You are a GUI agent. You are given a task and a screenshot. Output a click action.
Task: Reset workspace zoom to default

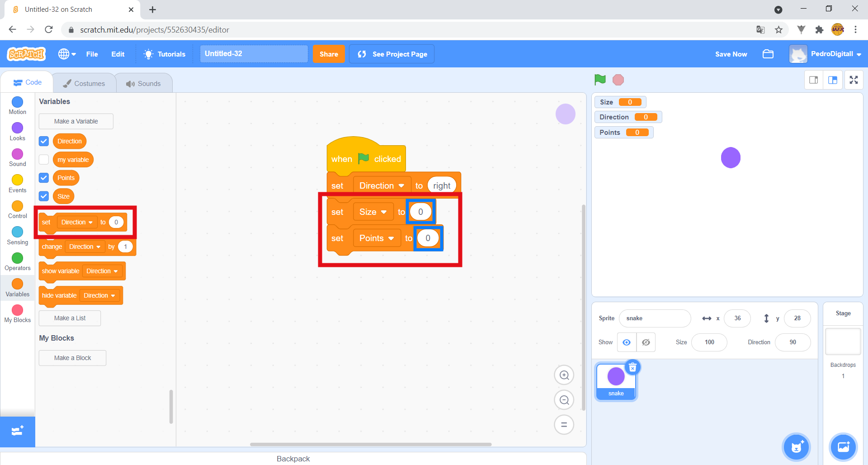pyautogui.click(x=564, y=425)
